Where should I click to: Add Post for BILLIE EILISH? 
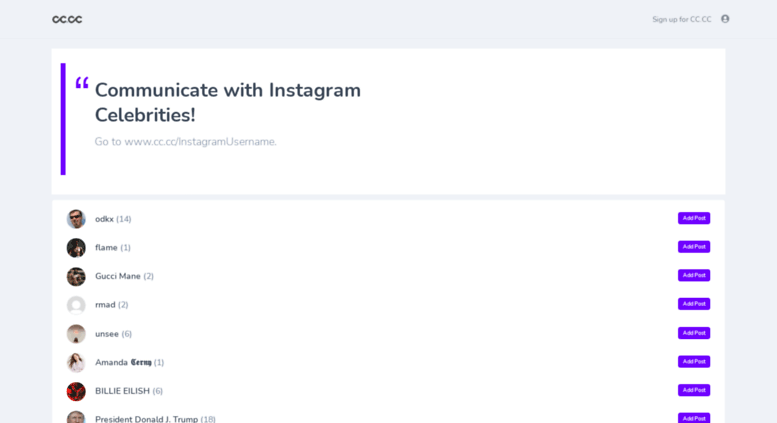[694, 390]
